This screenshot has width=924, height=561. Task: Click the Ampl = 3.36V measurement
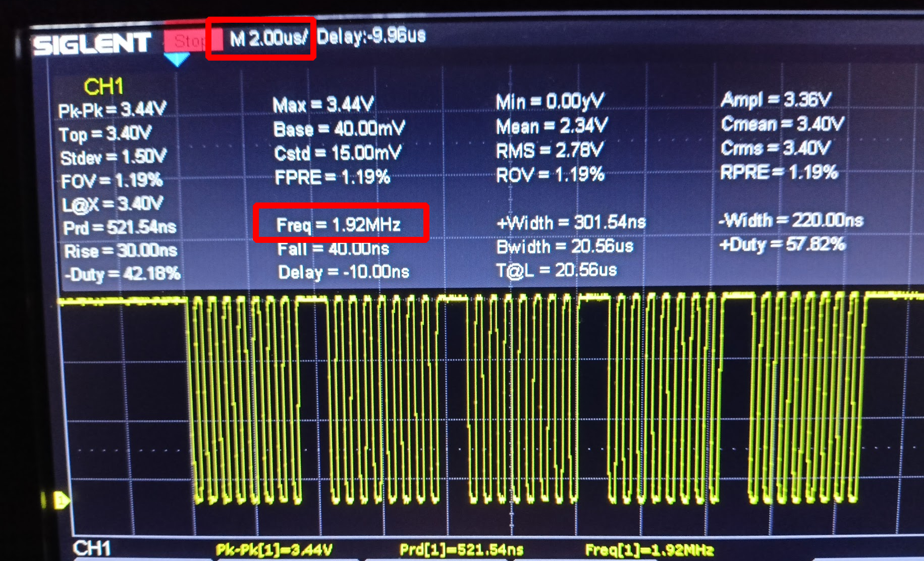coord(776,100)
